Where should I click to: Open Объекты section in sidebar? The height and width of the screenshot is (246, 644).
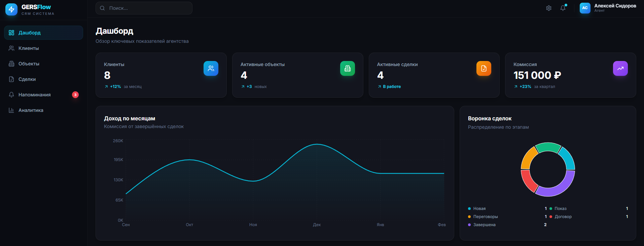tap(29, 64)
